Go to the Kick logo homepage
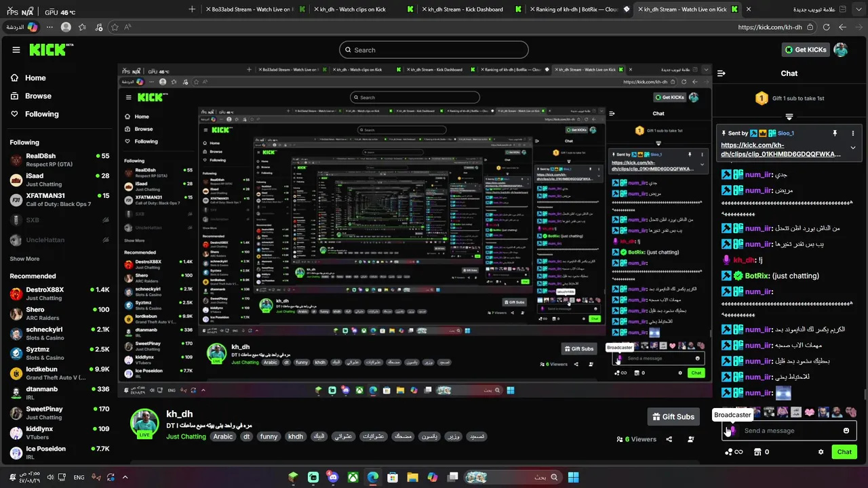Screen dimensions: 868x488 tap(52, 49)
